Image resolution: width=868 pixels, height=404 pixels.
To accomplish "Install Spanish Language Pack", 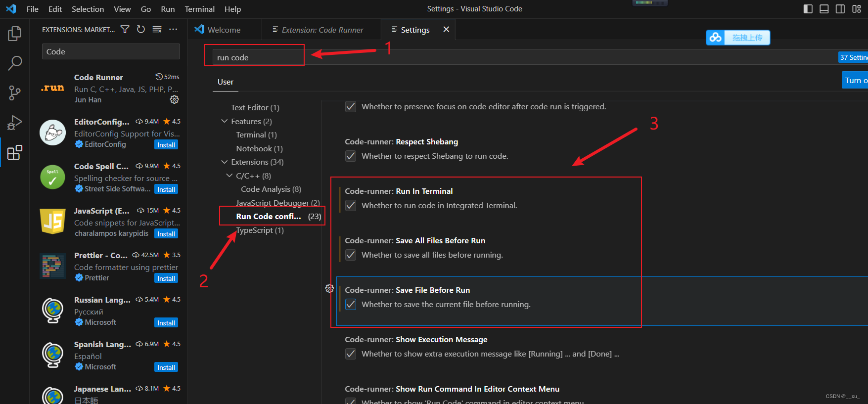I will pyautogui.click(x=166, y=367).
